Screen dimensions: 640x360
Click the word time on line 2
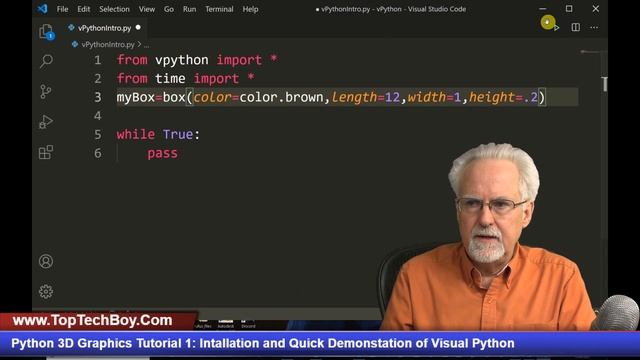[170, 78]
